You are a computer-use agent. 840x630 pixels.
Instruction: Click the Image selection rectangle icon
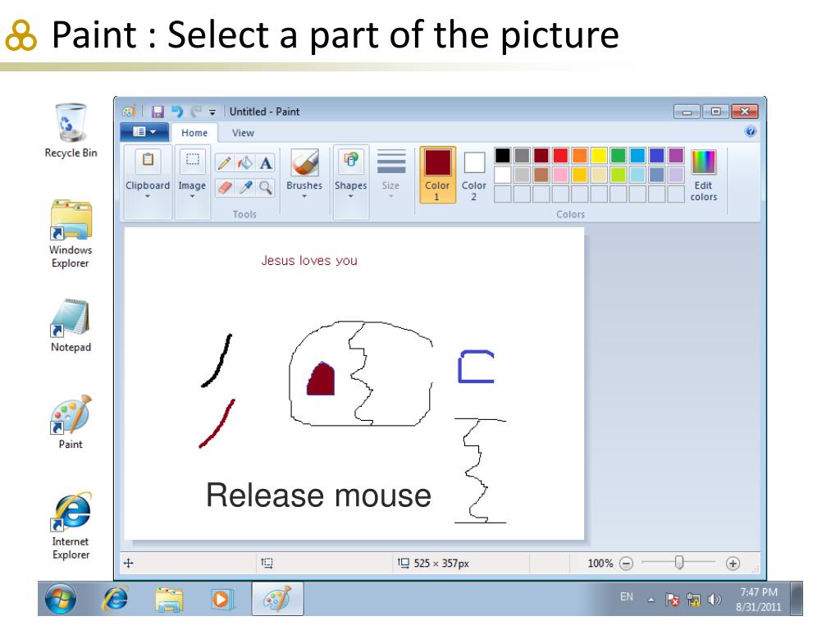(x=192, y=160)
